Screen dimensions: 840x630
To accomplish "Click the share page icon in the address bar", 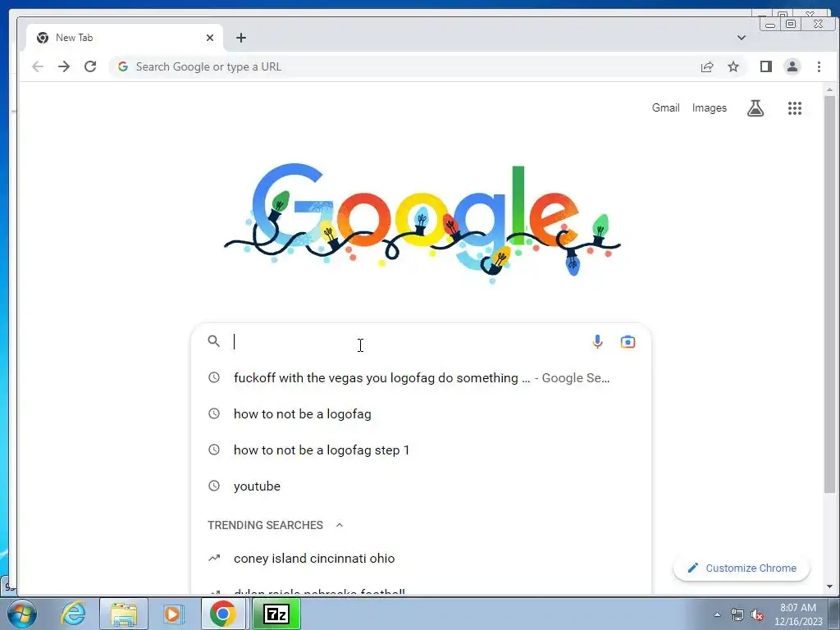I will [x=707, y=66].
